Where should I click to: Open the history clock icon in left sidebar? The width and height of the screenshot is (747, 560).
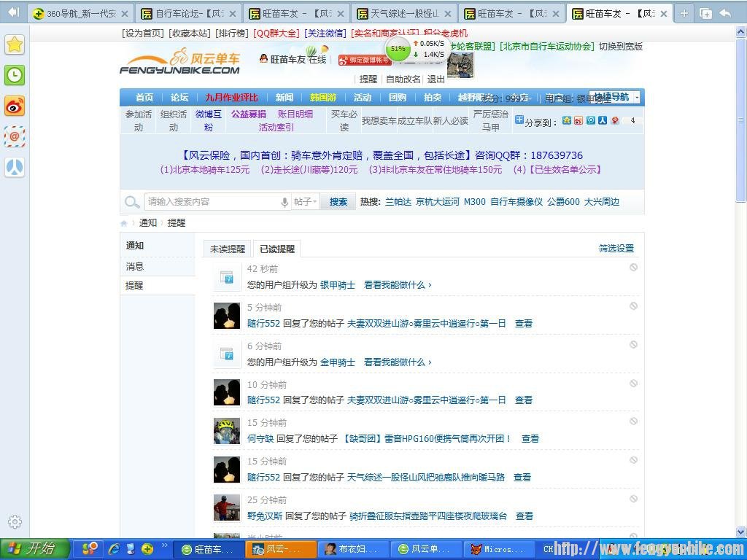point(14,75)
